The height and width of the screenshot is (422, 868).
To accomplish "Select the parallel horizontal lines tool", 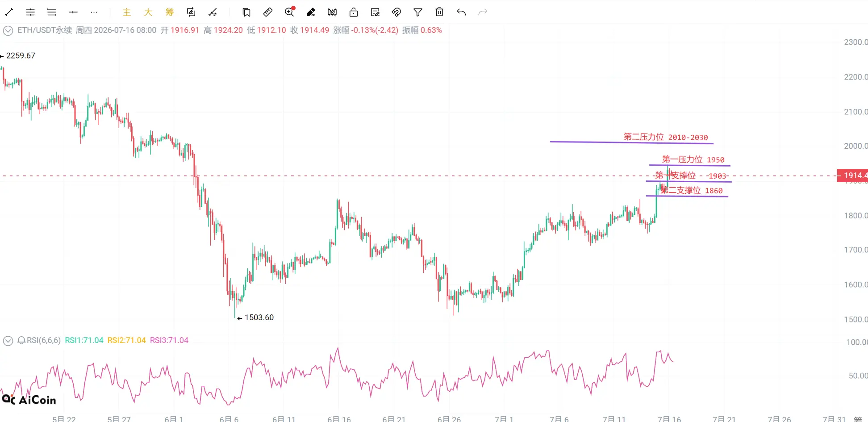I will 52,12.
